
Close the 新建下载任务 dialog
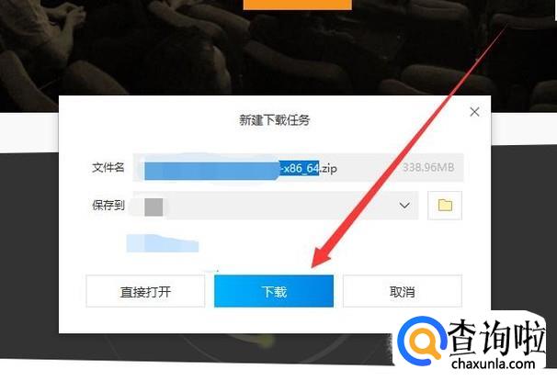tap(474, 112)
